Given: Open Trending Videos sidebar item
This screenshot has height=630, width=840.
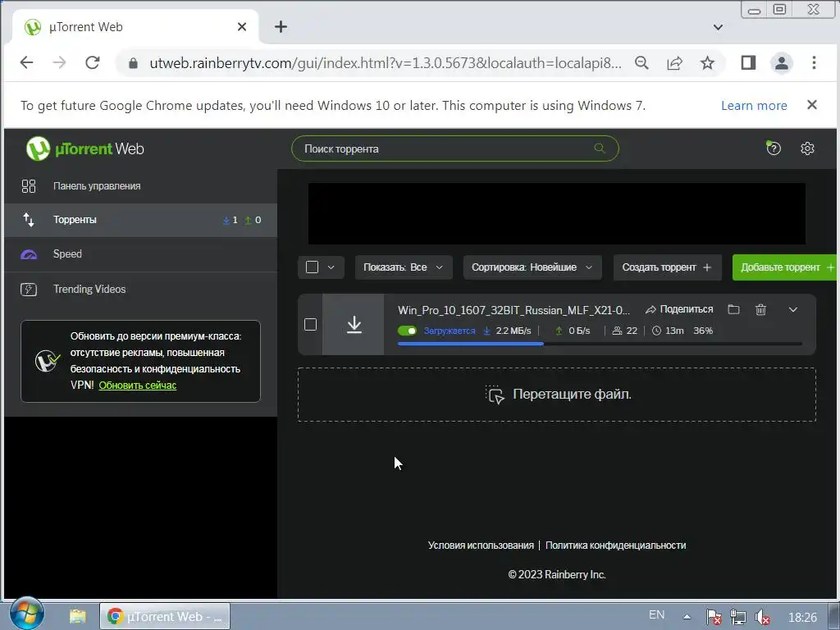Looking at the screenshot, I should [140, 290].
